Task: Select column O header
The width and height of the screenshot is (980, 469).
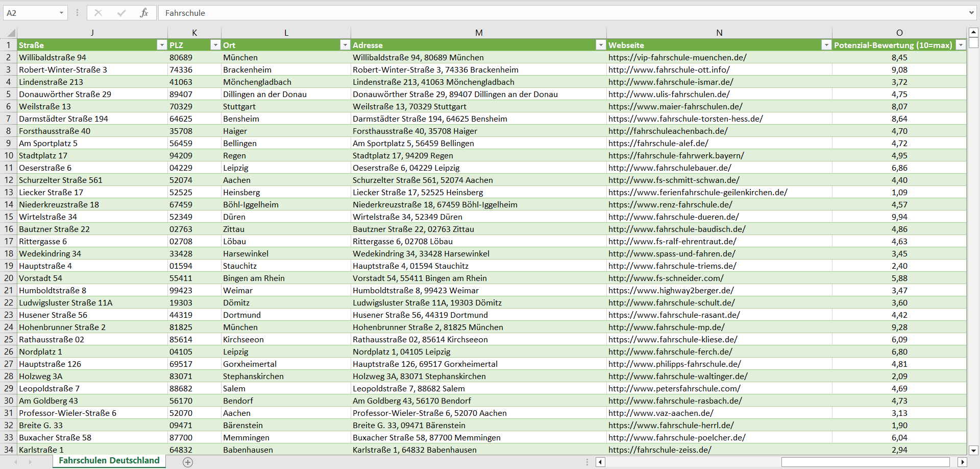Action: (899, 33)
